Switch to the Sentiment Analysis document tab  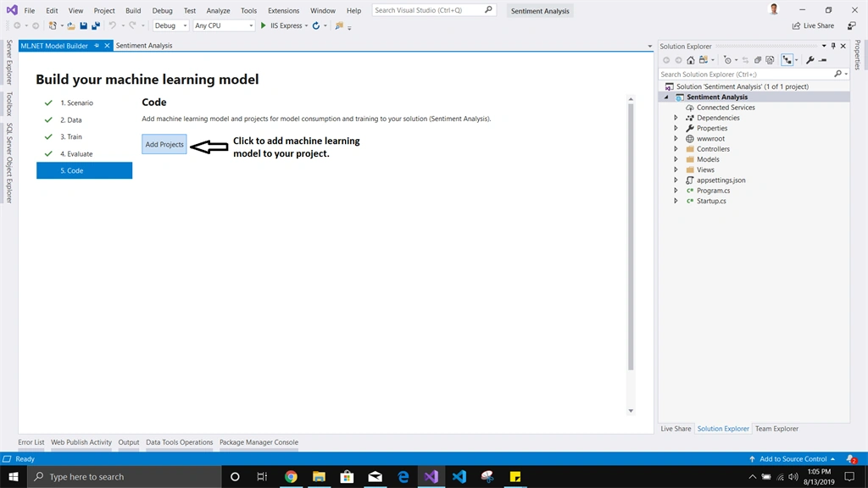[x=144, y=46]
